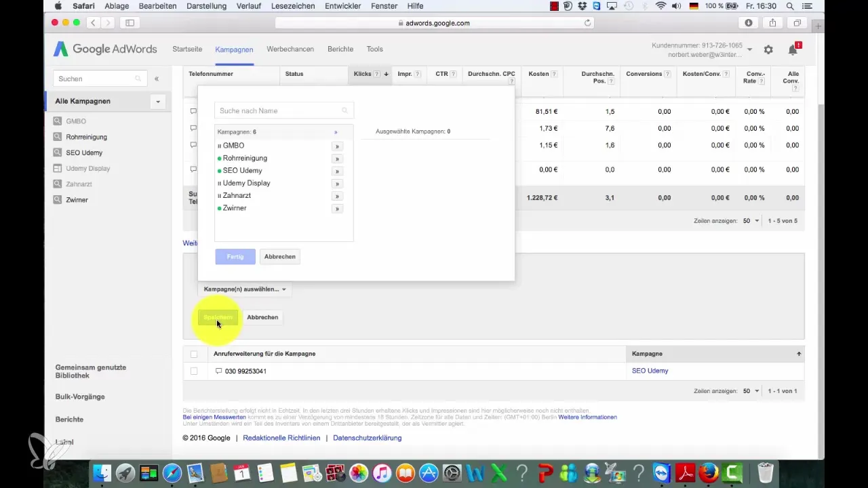Sort by the Kampagne column arrow
Image resolution: width=868 pixels, height=488 pixels.
[799, 354]
